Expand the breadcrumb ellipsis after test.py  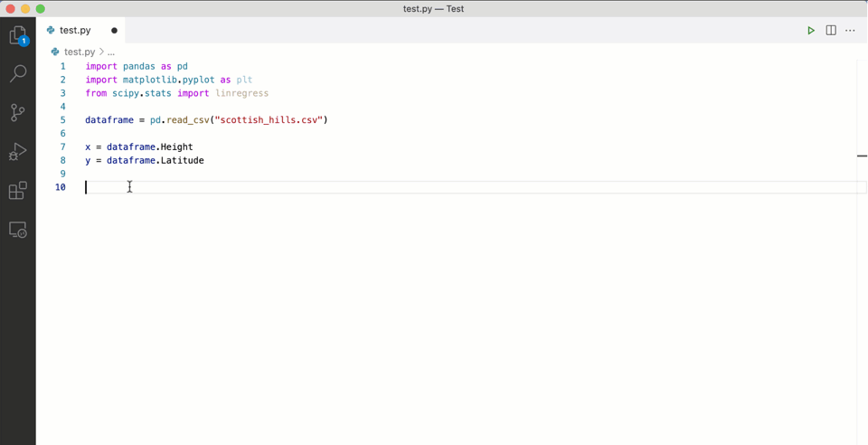click(111, 52)
